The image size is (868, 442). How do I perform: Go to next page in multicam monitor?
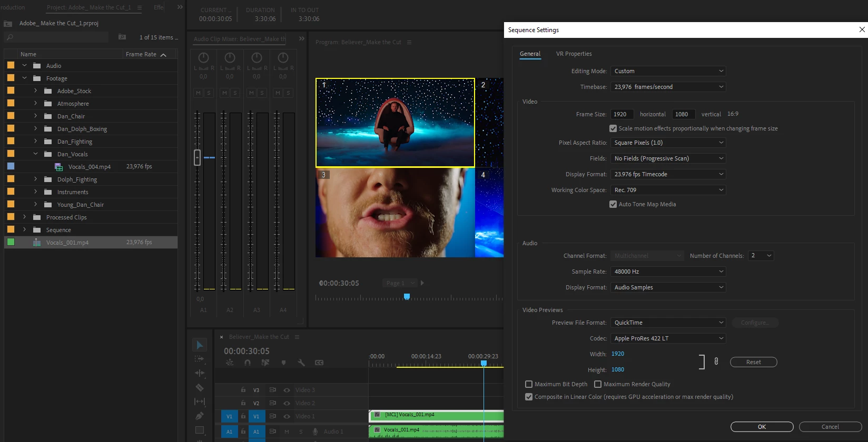pos(422,283)
